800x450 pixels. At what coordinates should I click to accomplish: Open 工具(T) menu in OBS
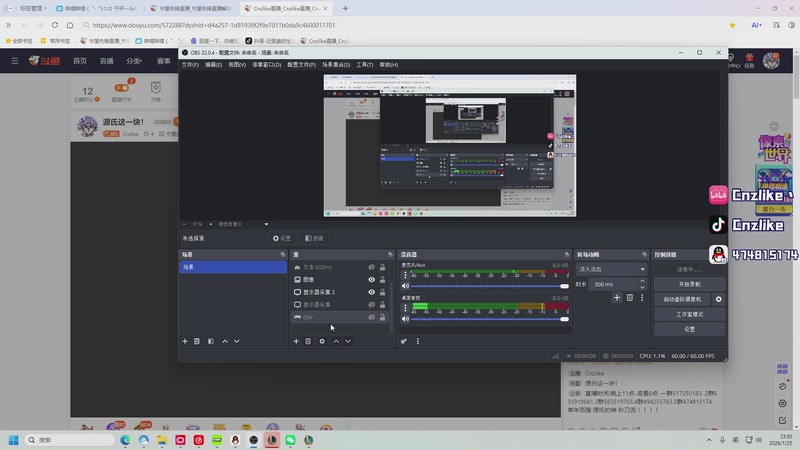pos(365,65)
